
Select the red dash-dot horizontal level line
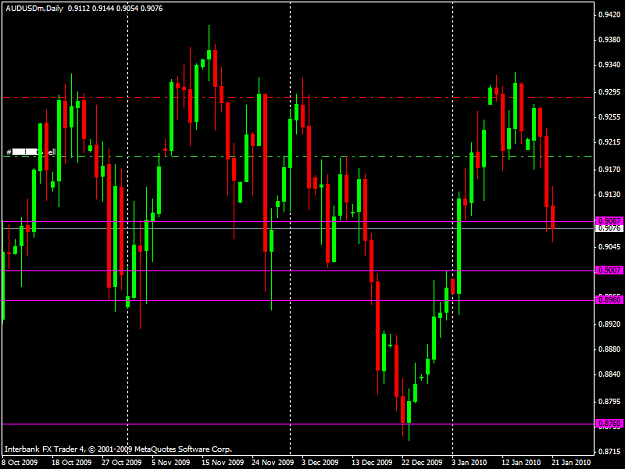click(x=298, y=97)
